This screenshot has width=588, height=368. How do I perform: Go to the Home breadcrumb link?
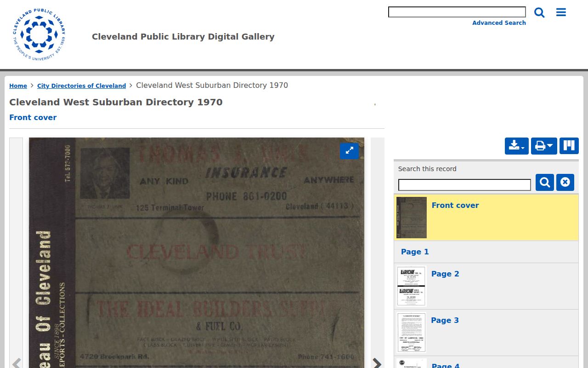[x=18, y=86]
